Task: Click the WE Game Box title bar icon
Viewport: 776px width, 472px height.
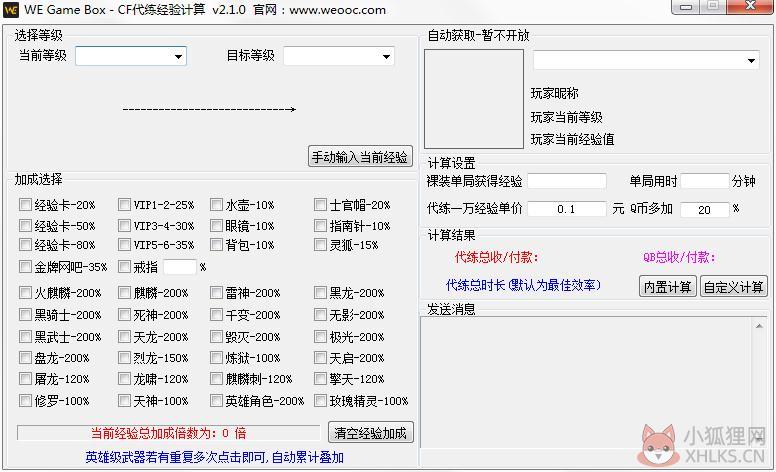Action: (x=10, y=9)
